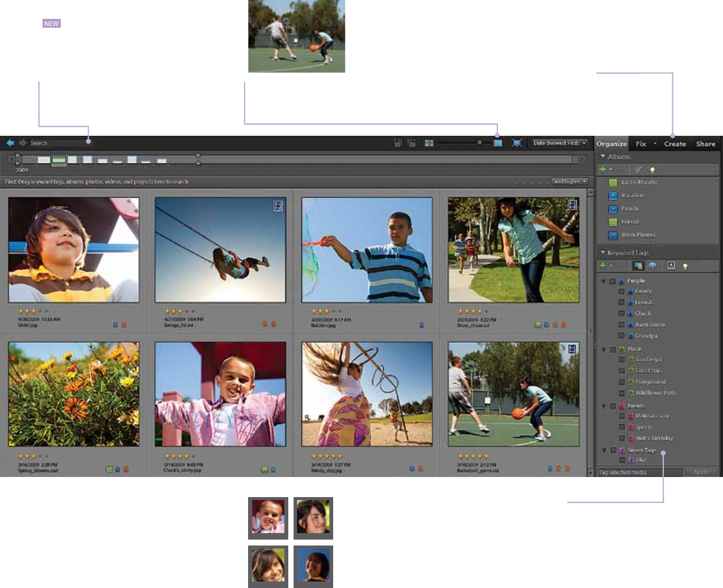Open full screen view icon

[517, 143]
